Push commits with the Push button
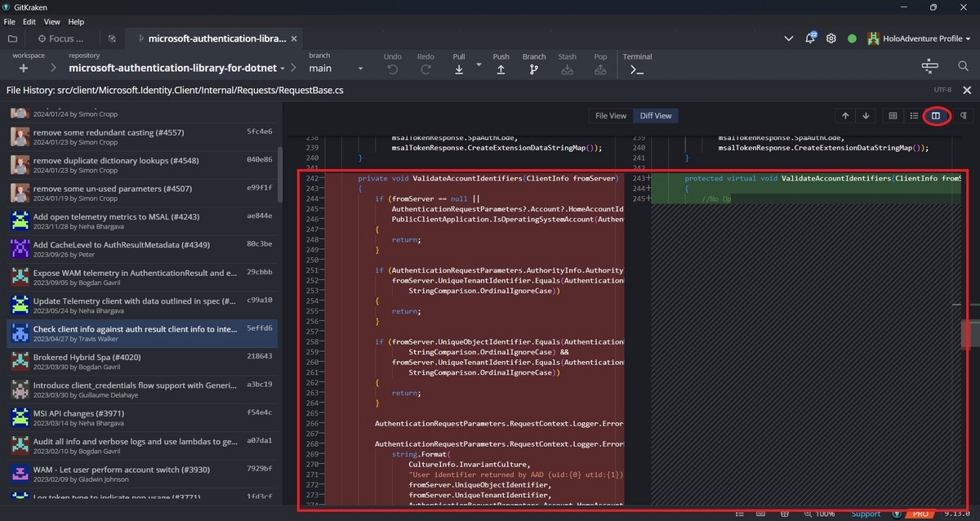Image resolution: width=980 pixels, height=521 pixels. (x=501, y=64)
